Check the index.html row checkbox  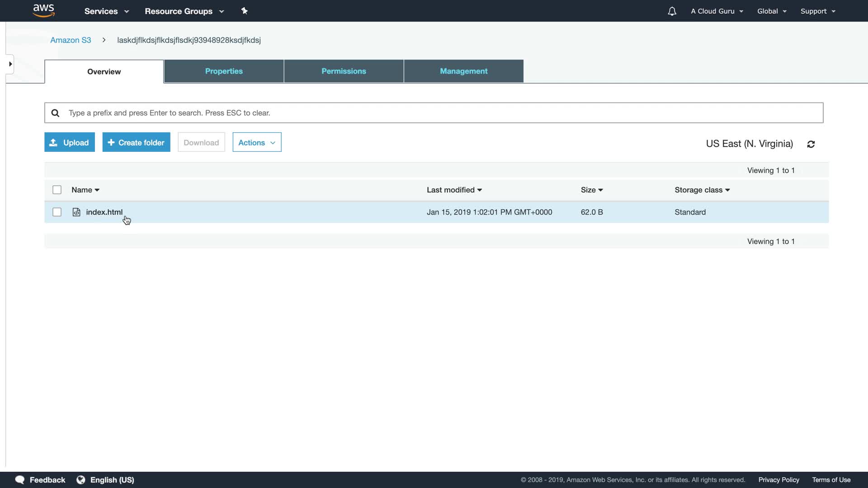coord(57,212)
